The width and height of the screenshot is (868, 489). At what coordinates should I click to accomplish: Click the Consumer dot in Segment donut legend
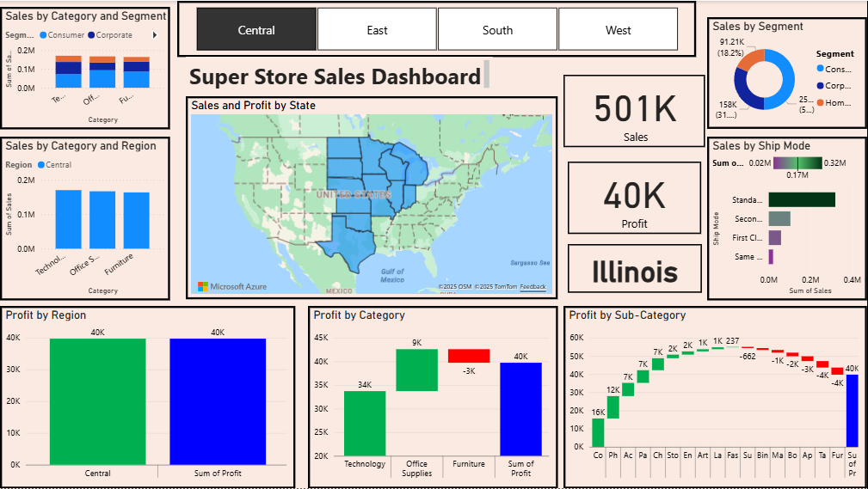820,69
